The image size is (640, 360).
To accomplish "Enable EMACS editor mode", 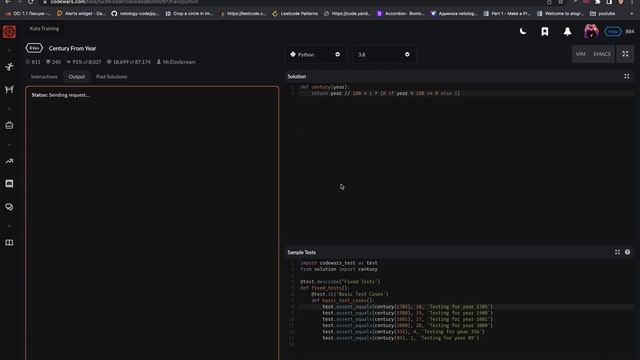I will pyautogui.click(x=602, y=54).
